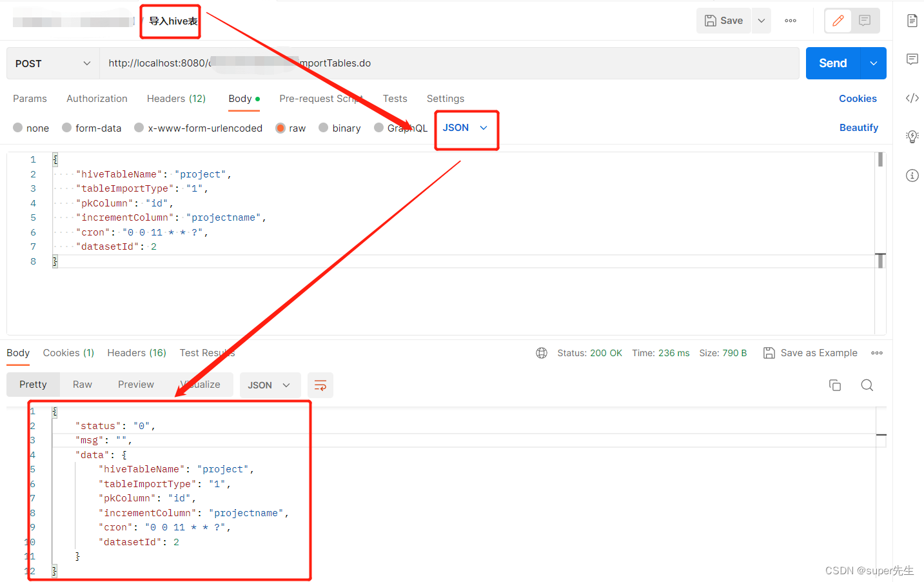Open the documentation icon in right sidebar
This screenshot has height=582, width=924.
pyautogui.click(x=912, y=21)
